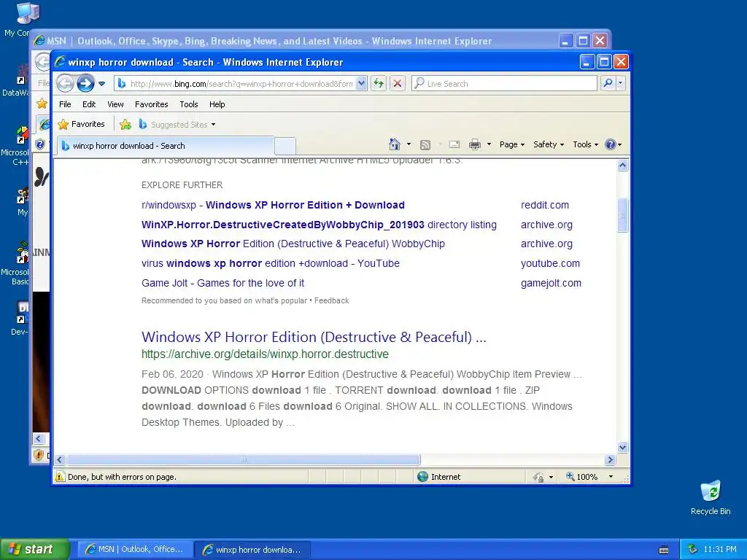
Task: Open the Help menu
Action: 217,104
